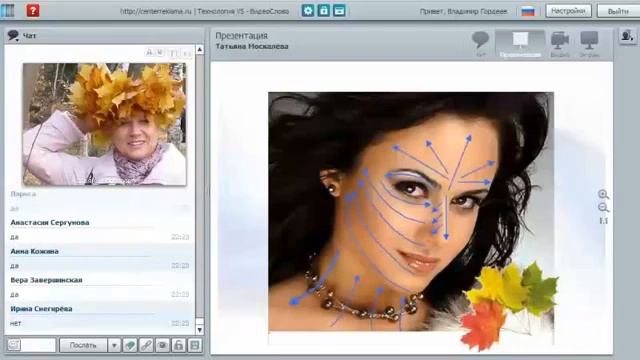This screenshot has width=640, height=360.
Task: Click inside the chat message input field
Action: [x=38, y=345]
